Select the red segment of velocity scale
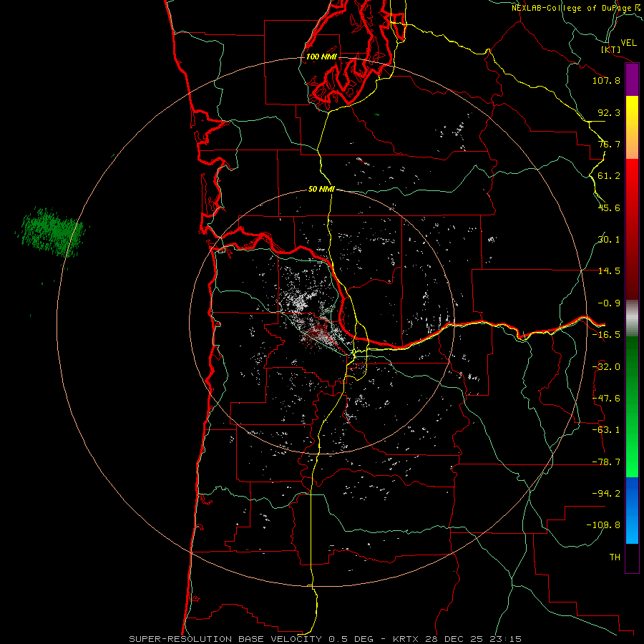Viewport: 644px width, 644px height. click(632, 229)
